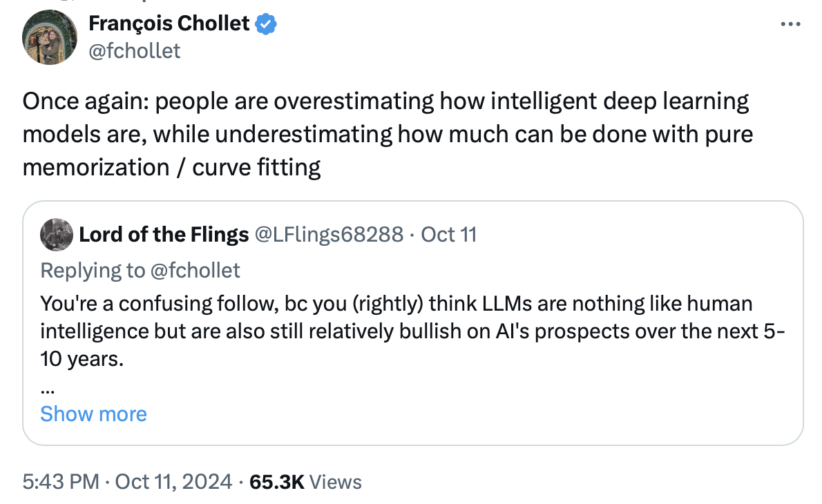Click the Views label beside 65.3K
Image resolution: width=822 pixels, height=504 pixels.
click(335, 481)
